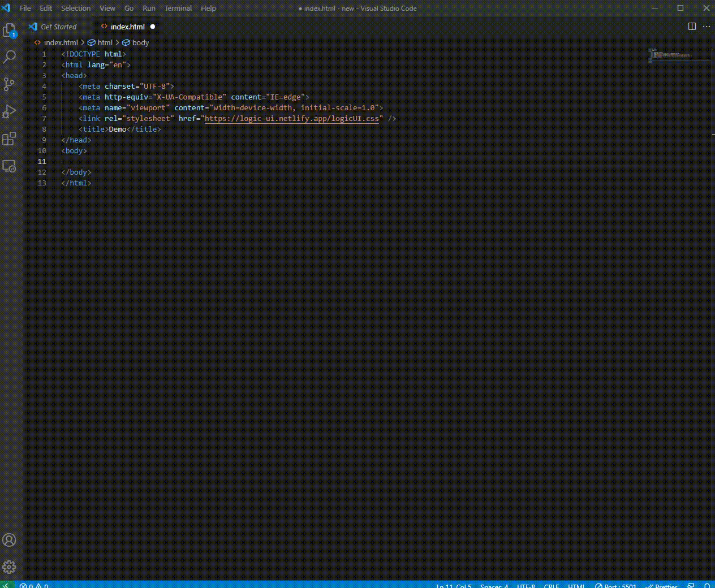The image size is (715, 588).
Task: Open the Selection menu
Action: click(x=76, y=8)
